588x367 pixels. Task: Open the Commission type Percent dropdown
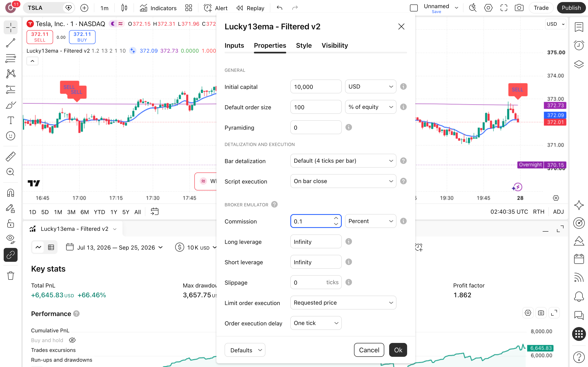(371, 221)
